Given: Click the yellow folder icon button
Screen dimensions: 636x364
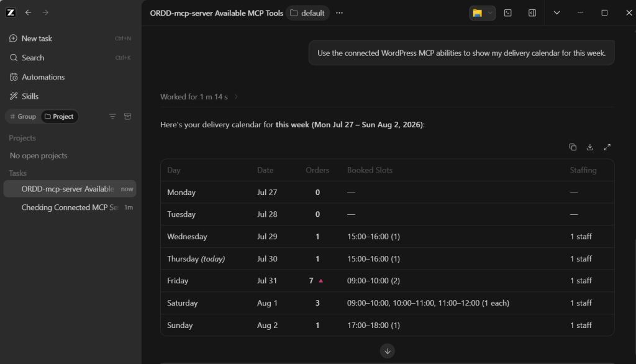Looking at the screenshot, I should click(x=478, y=13).
